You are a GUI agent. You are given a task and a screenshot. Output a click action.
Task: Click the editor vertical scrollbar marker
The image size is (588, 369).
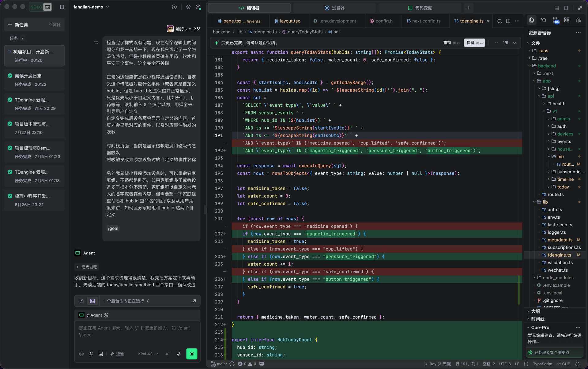click(x=519, y=290)
